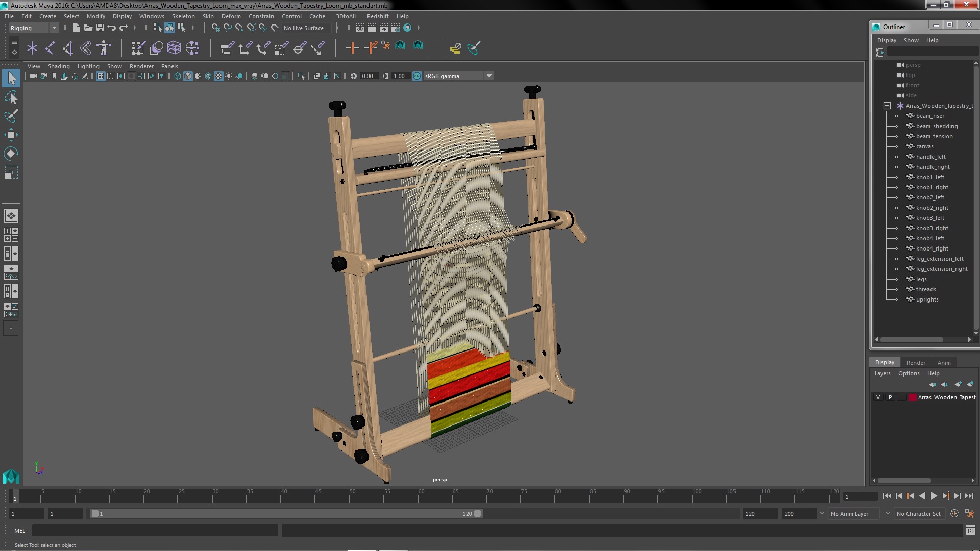Switch to the Anim layer tab
Screen dimensions: 980x551
coord(944,363)
